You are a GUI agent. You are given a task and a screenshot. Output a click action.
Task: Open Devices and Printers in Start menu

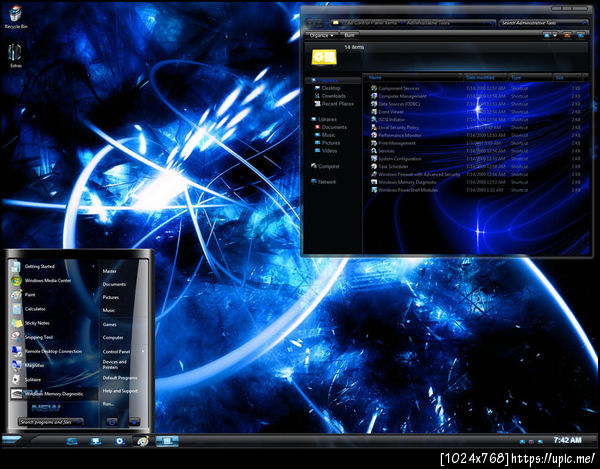[x=114, y=365]
